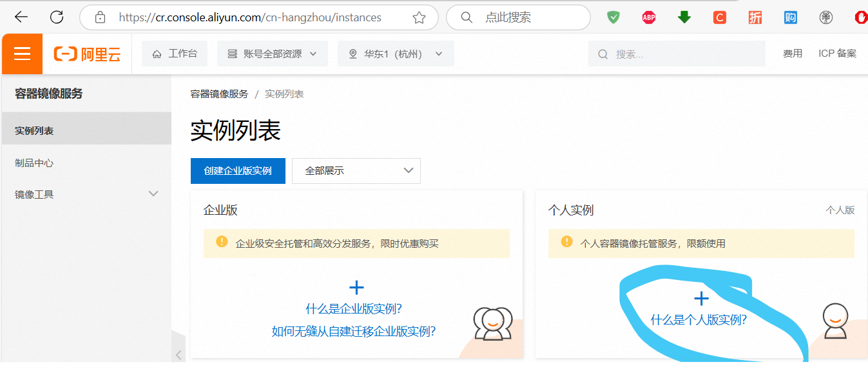Click the magnifier in browser search box
Viewport: 868px width, 380px height.
click(467, 17)
